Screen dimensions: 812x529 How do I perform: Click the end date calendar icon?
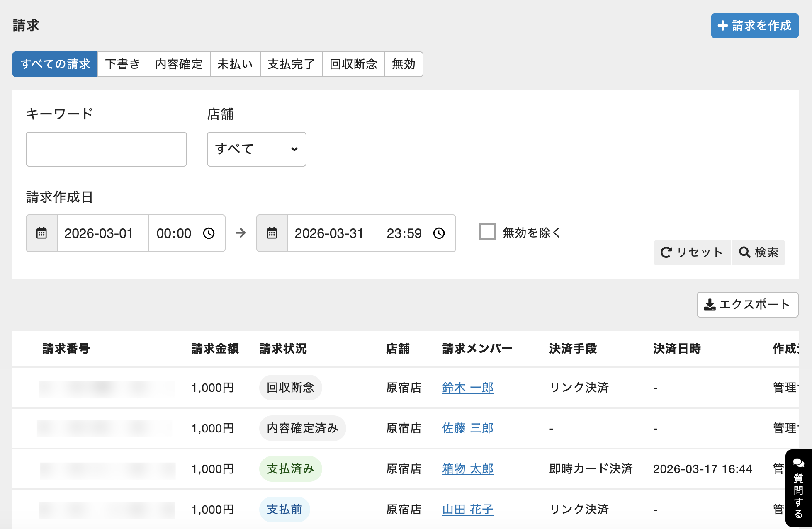(272, 233)
